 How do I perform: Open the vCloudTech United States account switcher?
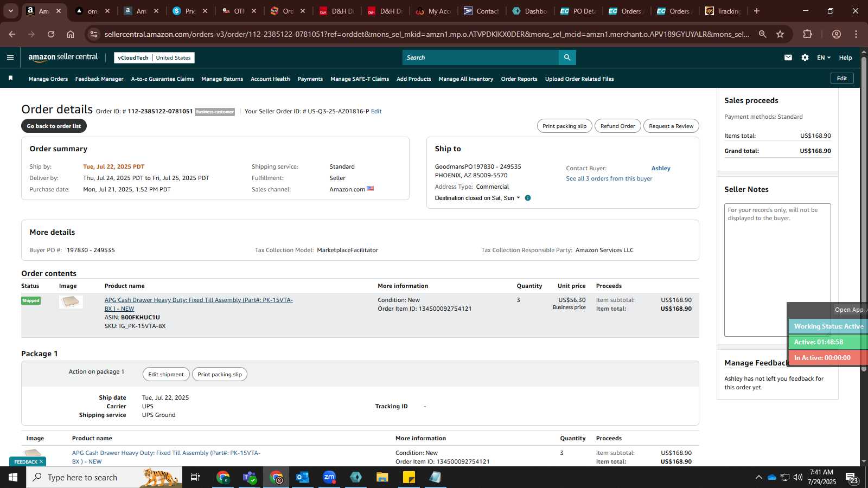point(154,57)
